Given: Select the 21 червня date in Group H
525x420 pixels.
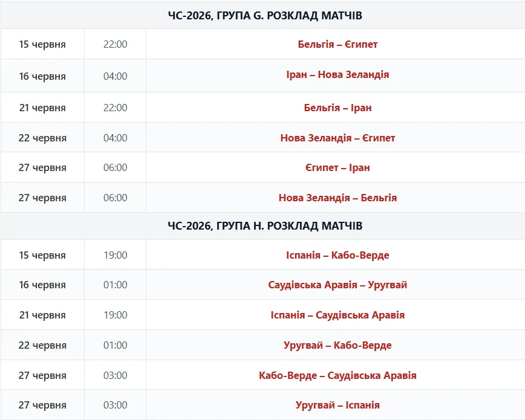Looking at the screenshot, I should pos(42,315).
